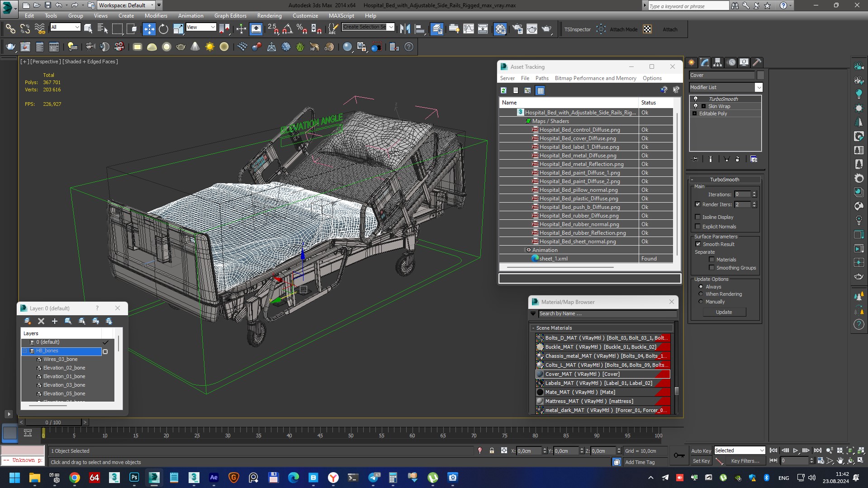868x488 pixels.
Task: Open Photoshop from the taskbar
Action: pos(134,478)
